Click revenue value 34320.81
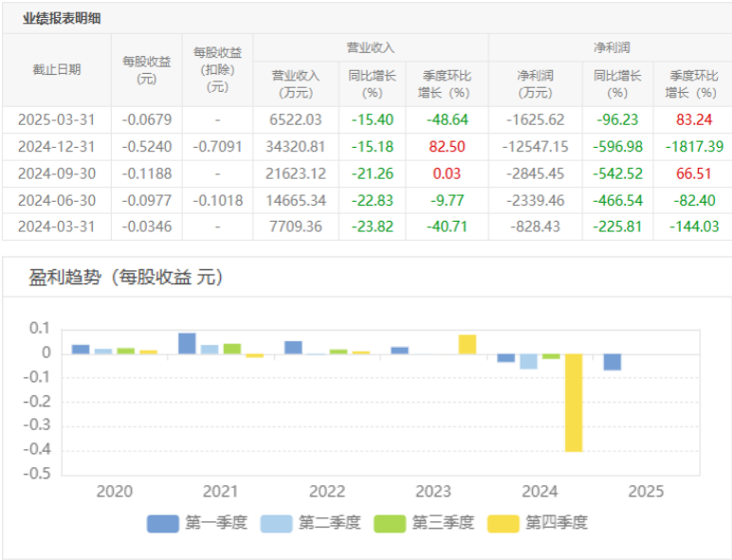732x560 pixels. [296, 147]
